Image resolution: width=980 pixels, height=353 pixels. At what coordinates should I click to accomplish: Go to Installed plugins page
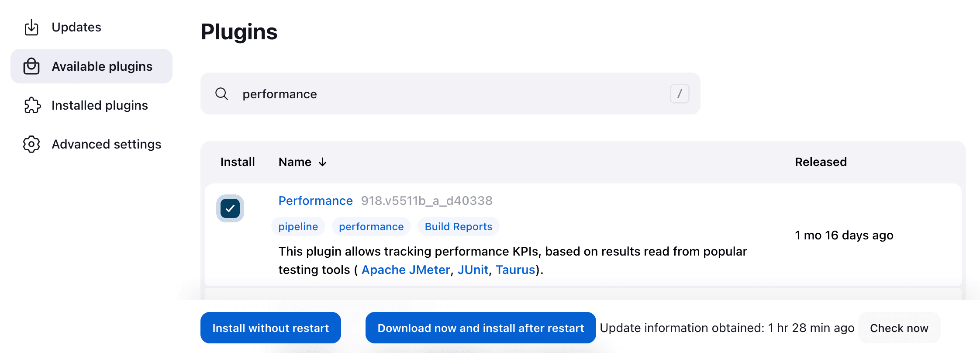pos(100,105)
